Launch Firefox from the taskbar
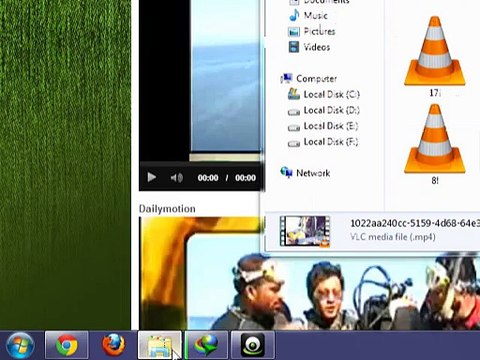The height and width of the screenshot is (360, 480). click(x=113, y=345)
